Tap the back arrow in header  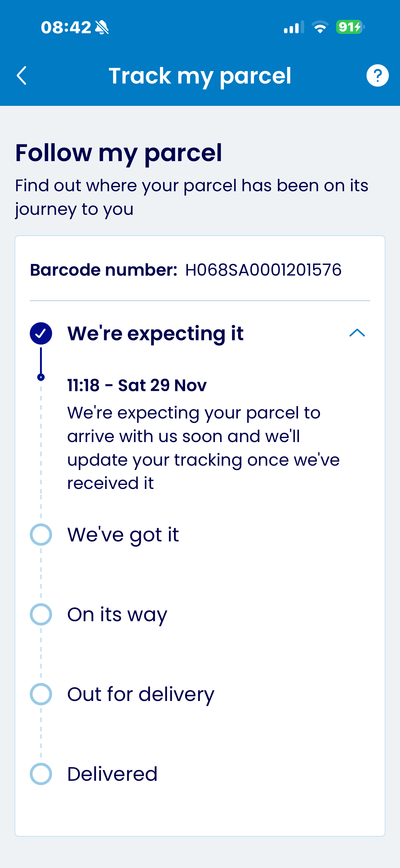coord(21,75)
